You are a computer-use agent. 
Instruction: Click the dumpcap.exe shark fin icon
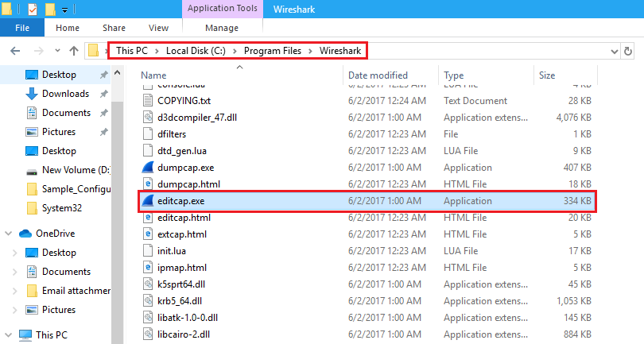coord(147,168)
